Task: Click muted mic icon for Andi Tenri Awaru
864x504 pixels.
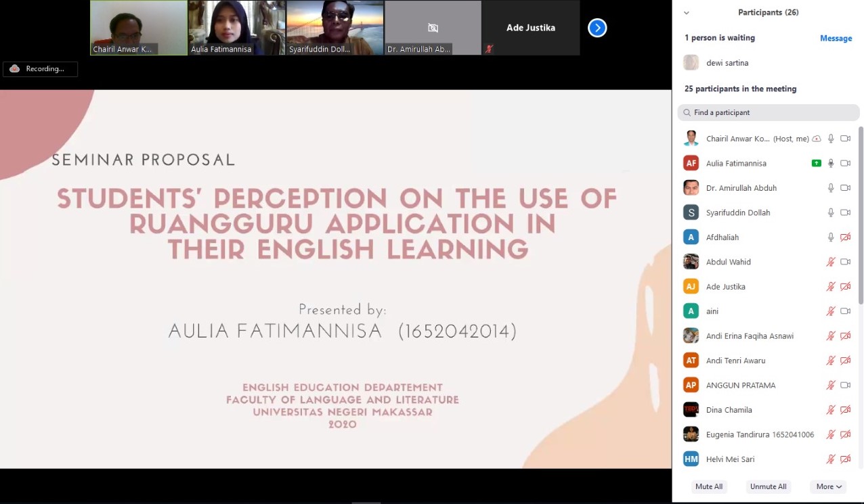Action: pyautogui.click(x=831, y=361)
